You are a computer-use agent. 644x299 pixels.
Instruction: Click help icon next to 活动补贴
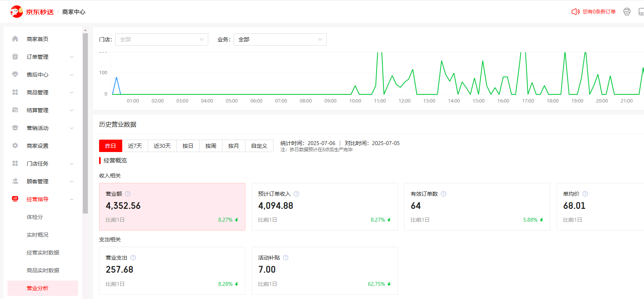(x=286, y=258)
